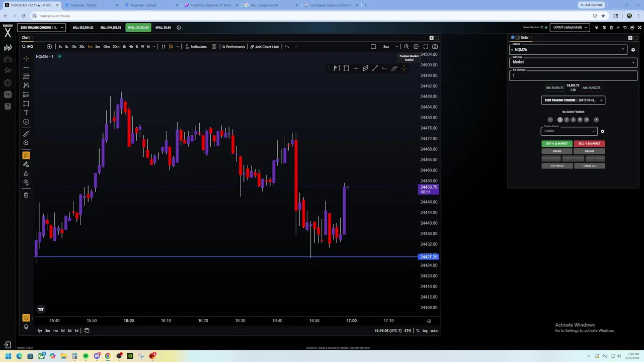Open the symbol search for /NQ
Screen dimensions: 644x362
(28, 47)
